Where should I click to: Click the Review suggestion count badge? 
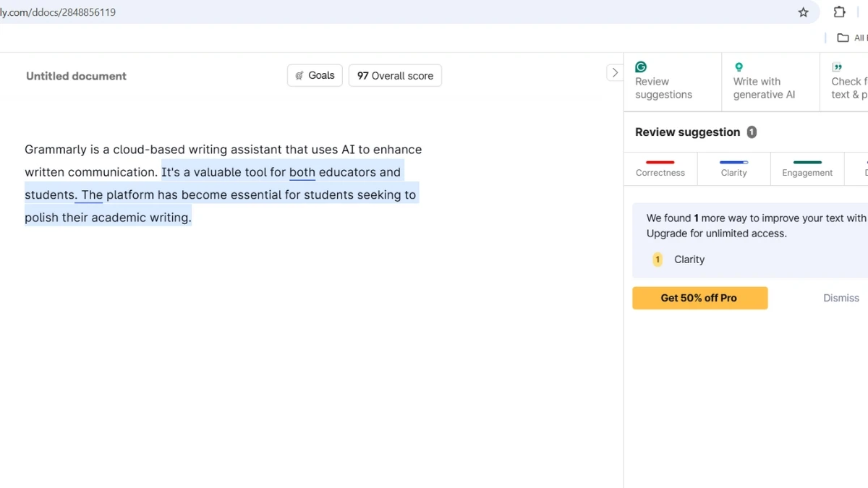[x=752, y=132]
